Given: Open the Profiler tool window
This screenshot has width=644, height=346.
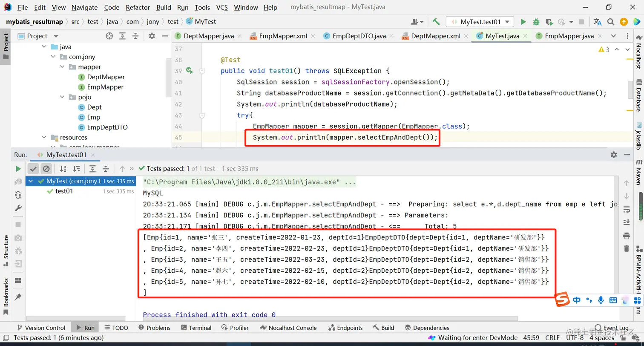Looking at the screenshot, I should coord(235,328).
